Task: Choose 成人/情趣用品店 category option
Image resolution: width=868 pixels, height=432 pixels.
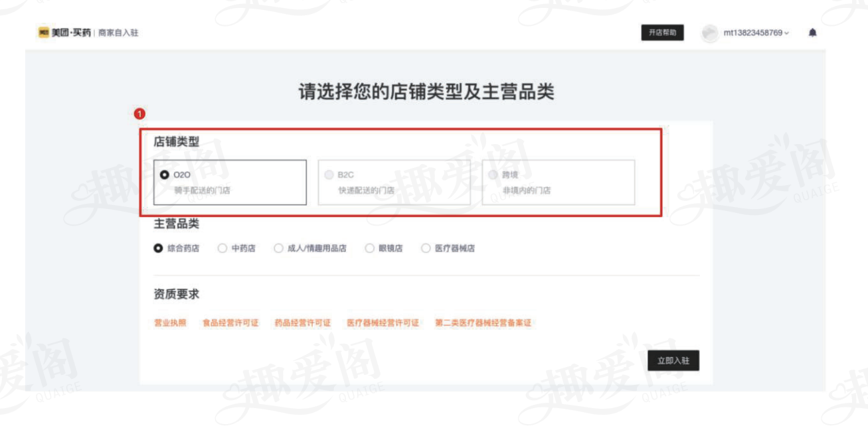Action: [x=278, y=248]
